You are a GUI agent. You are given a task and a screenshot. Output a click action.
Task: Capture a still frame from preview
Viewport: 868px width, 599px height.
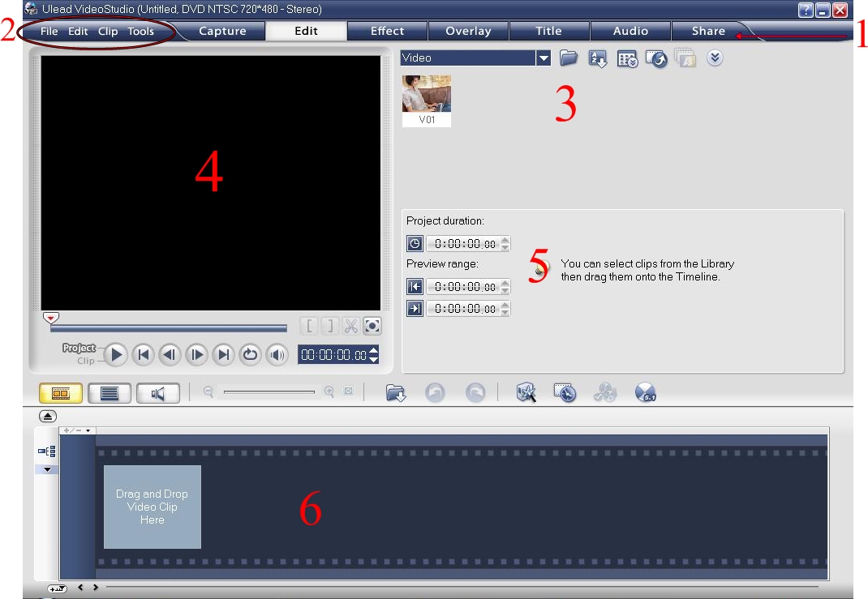coord(372,326)
